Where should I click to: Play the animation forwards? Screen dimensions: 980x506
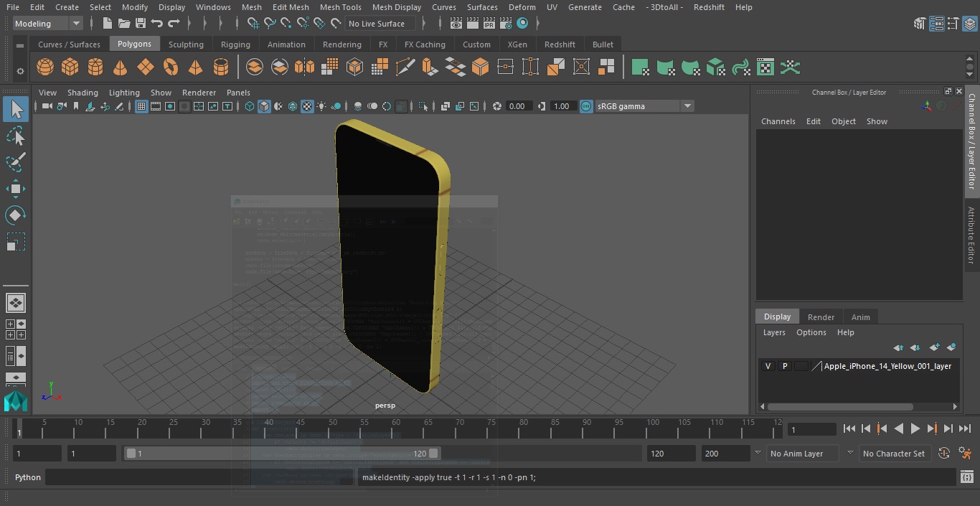915,428
